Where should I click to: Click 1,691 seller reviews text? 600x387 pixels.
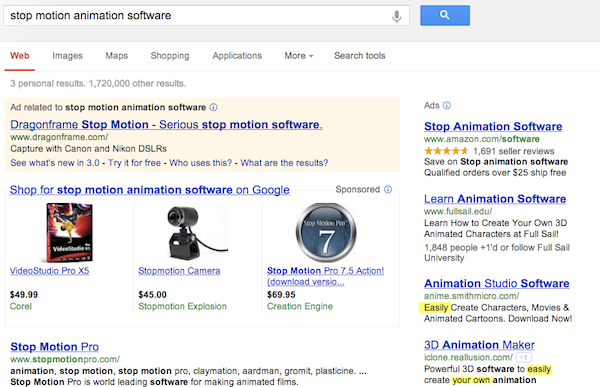[514, 151]
